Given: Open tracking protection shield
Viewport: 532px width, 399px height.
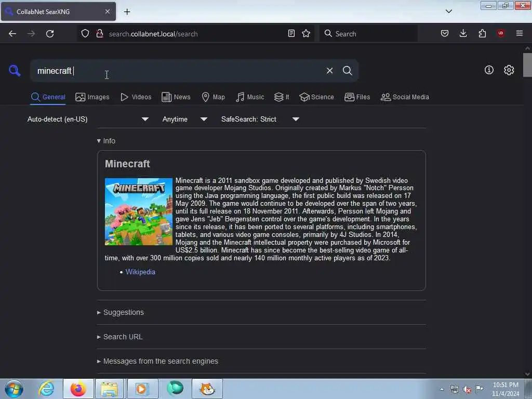Looking at the screenshot, I should (85, 34).
